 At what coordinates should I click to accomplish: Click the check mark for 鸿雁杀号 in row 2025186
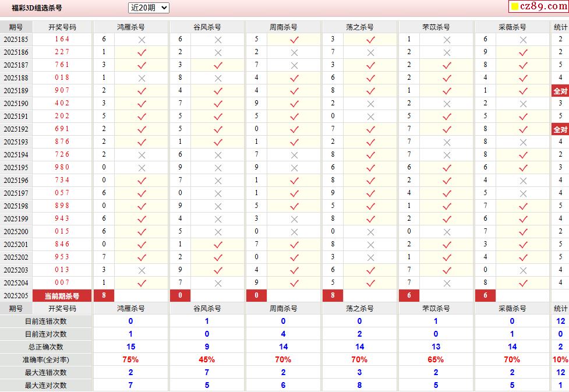coord(142,52)
